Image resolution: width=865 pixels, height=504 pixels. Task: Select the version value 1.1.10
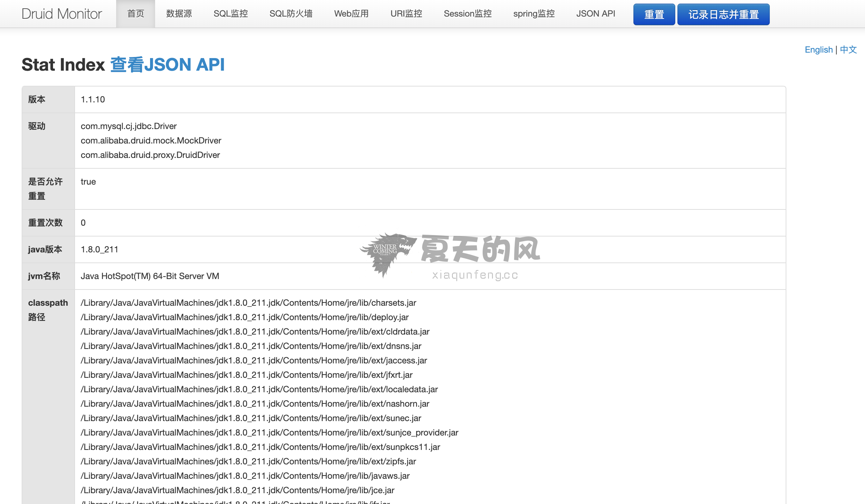93,100
